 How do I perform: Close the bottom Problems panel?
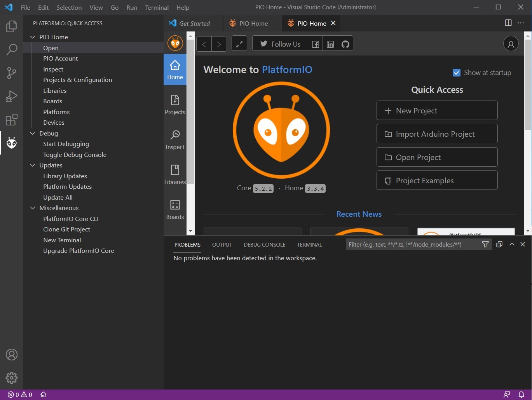tap(523, 244)
